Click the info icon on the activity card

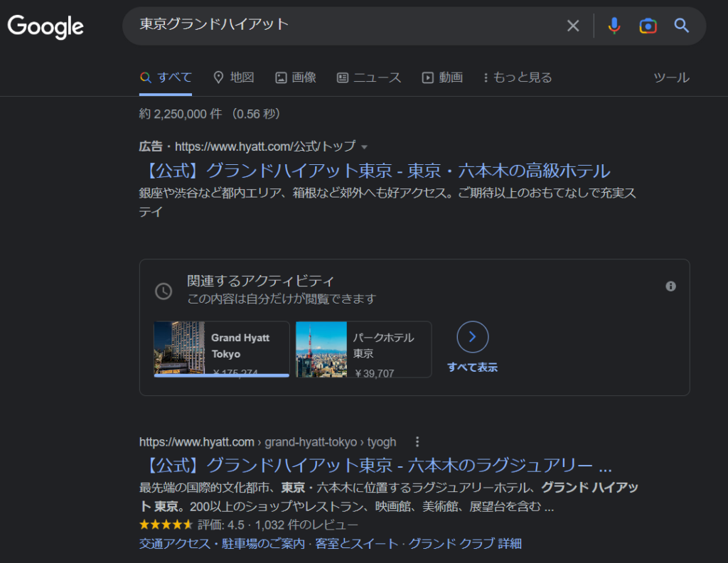coord(670,286)
